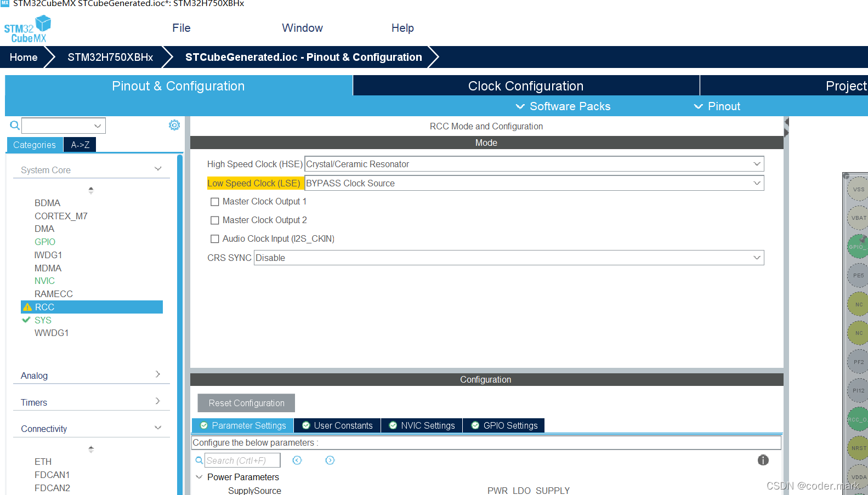Open the GPIO Settings tab
The height and width of the screenshot is (495, 868).
click(x=504, y=425)
